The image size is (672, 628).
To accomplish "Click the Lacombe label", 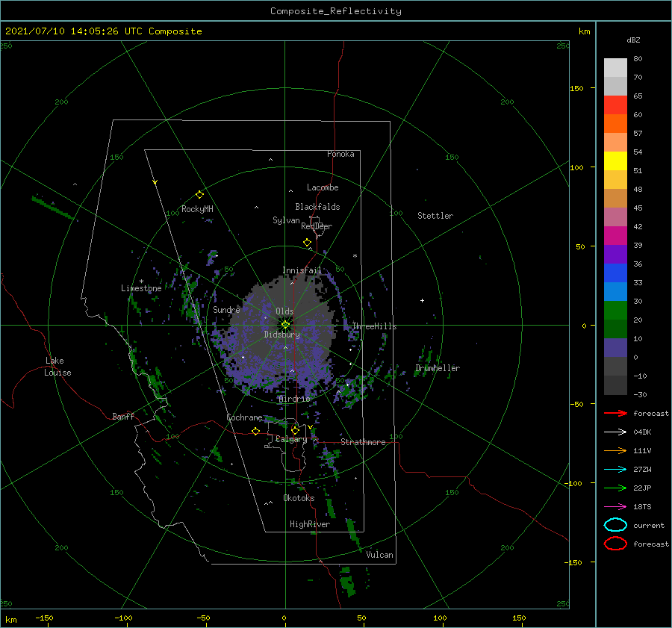I will click(x=323, y=187).
